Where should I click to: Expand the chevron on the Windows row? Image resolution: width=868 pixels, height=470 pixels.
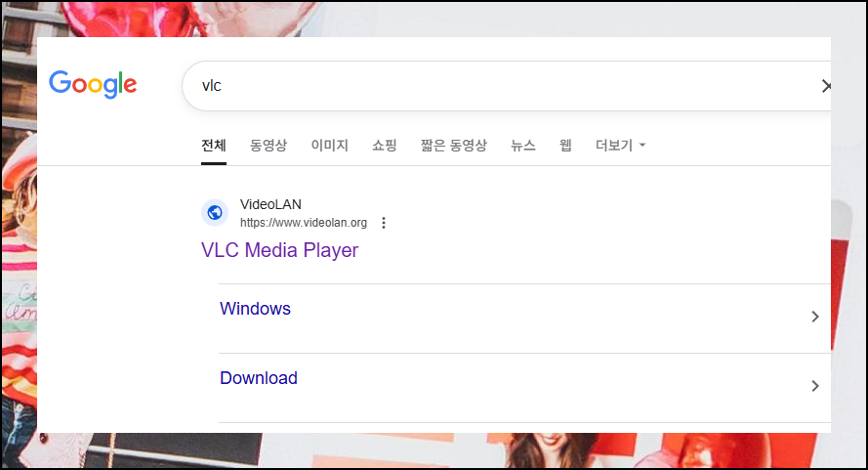tap(815, 317)
